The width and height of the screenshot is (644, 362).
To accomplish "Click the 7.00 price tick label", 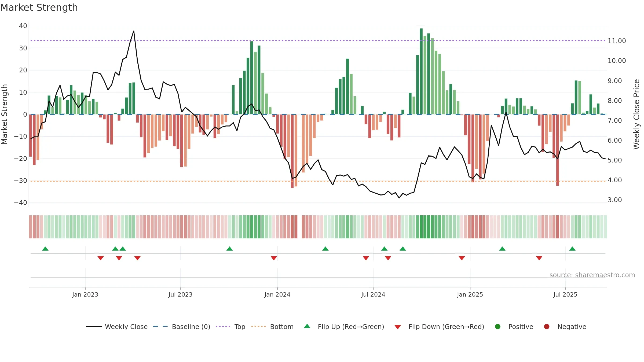I will point(614,121).
